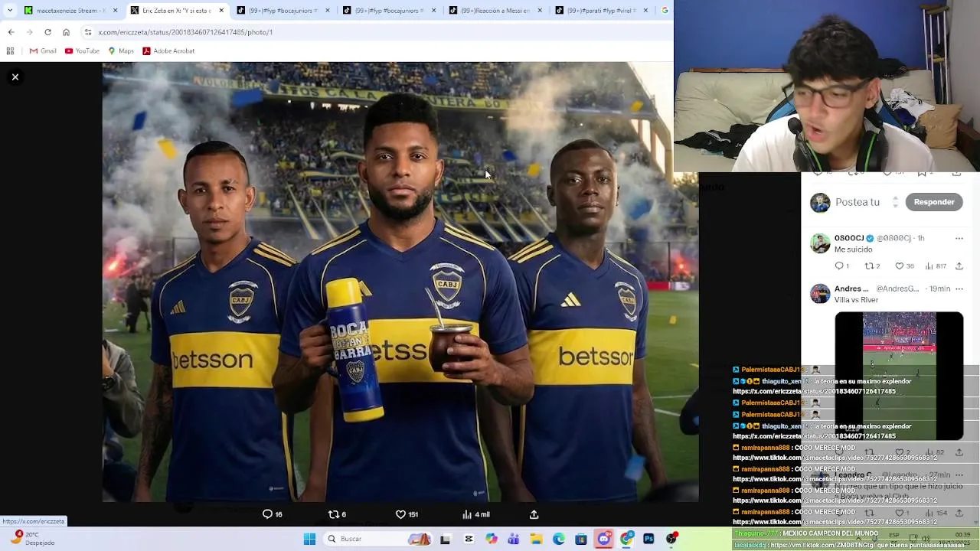
Task: Open Discord from the taskbar
Action: (604, 539)
